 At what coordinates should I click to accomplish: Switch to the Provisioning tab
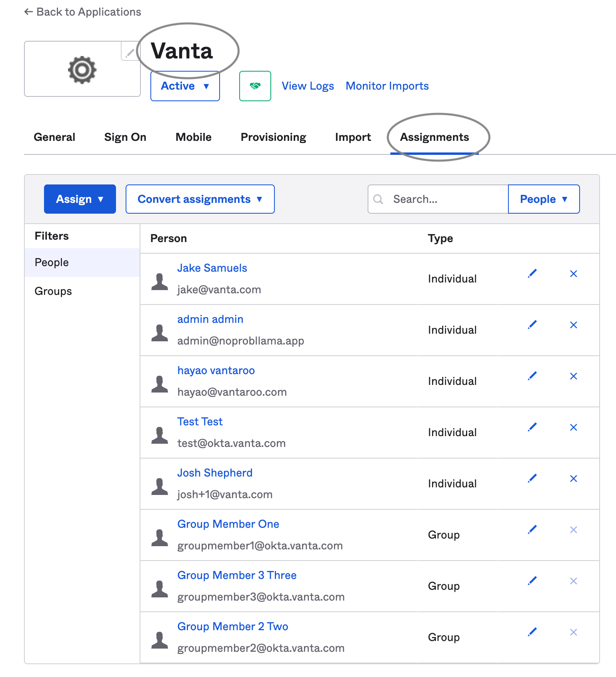274,137
